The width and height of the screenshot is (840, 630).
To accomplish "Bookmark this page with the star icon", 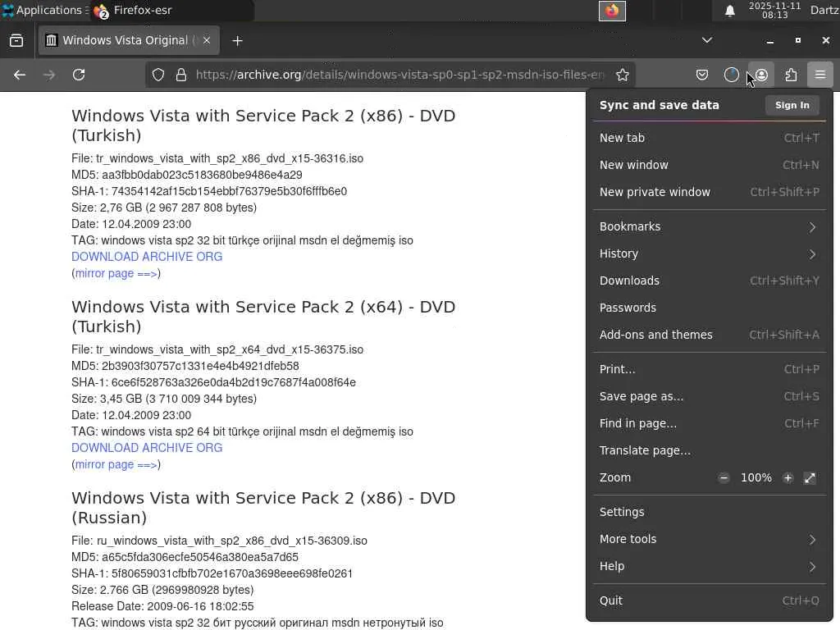I will point(623,75).
